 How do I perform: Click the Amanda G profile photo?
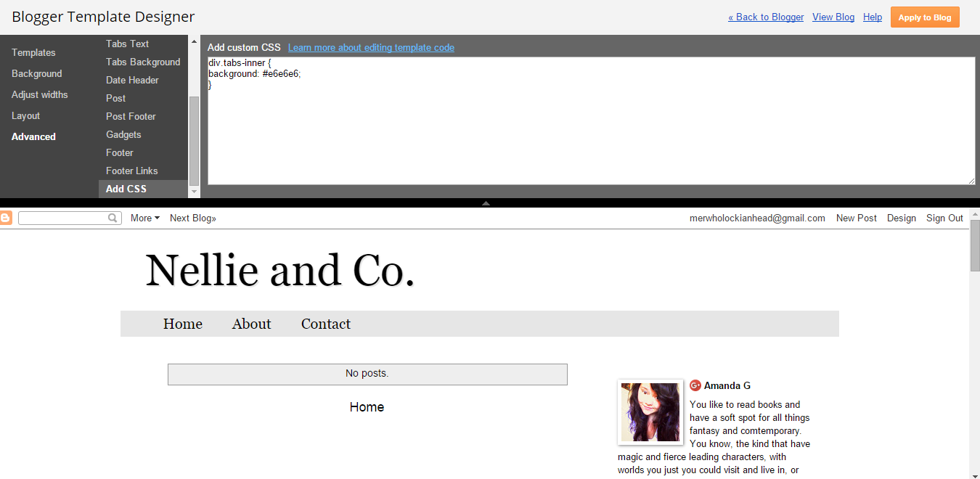coord(650,412)
